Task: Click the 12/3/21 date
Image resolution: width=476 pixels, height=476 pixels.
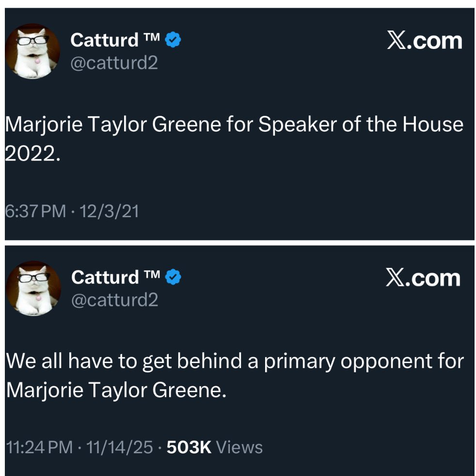Action: [109, 211]
